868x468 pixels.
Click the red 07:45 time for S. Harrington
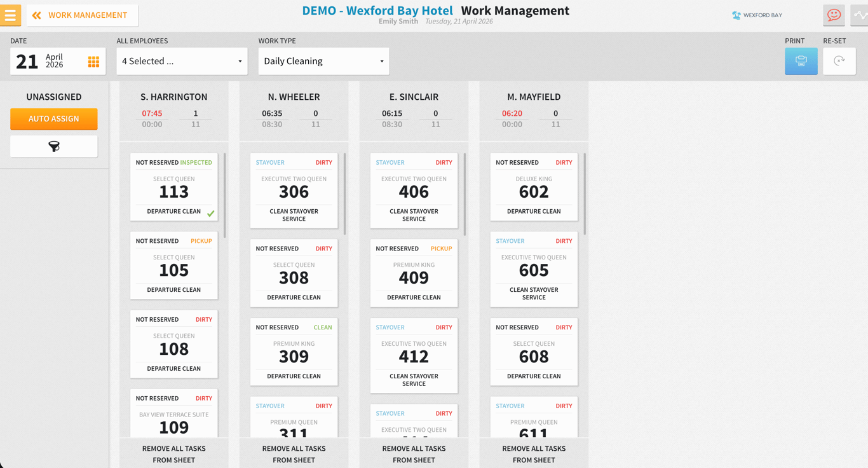152,113
